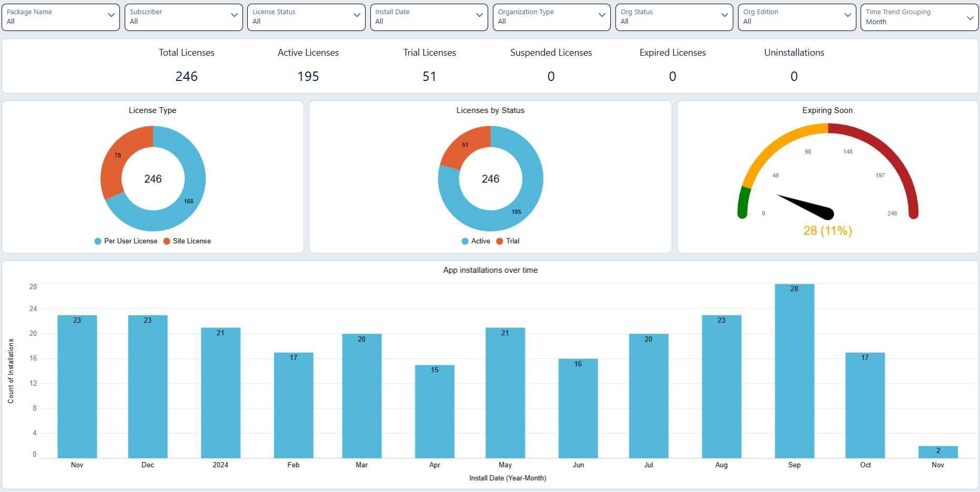Click the Org Status dropdown chevron
Screen dimensions: 980x492
pyautogui.click(x=724, y=15)
